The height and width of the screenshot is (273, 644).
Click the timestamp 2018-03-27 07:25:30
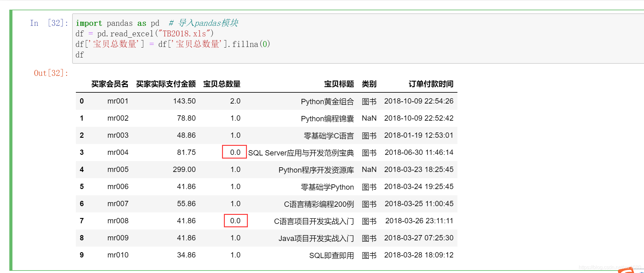(419, 238)
